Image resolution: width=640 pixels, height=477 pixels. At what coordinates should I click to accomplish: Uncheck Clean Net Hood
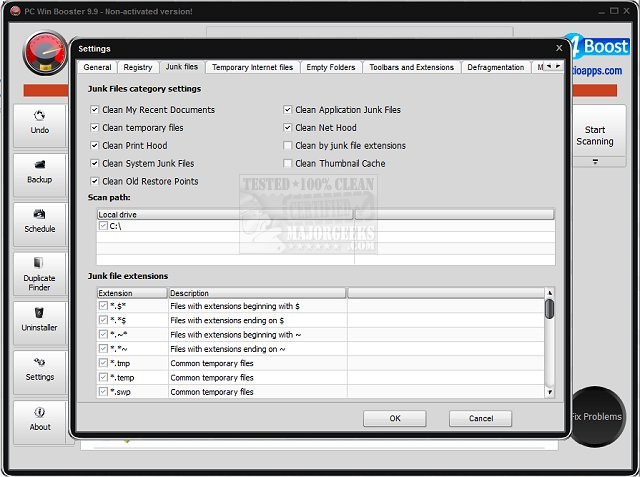tap(287, 128)
